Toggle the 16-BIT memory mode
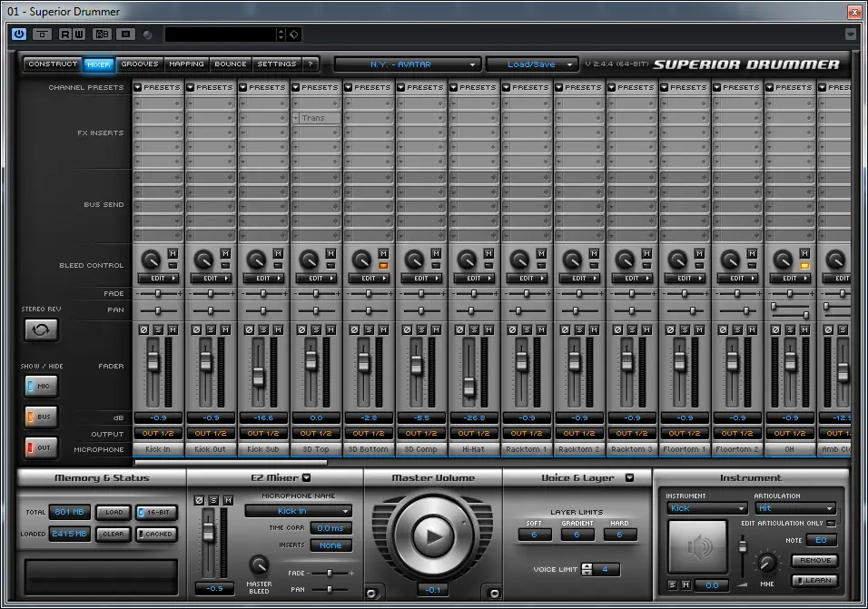The width and height of the screenshot is (868, 609). 158,513
